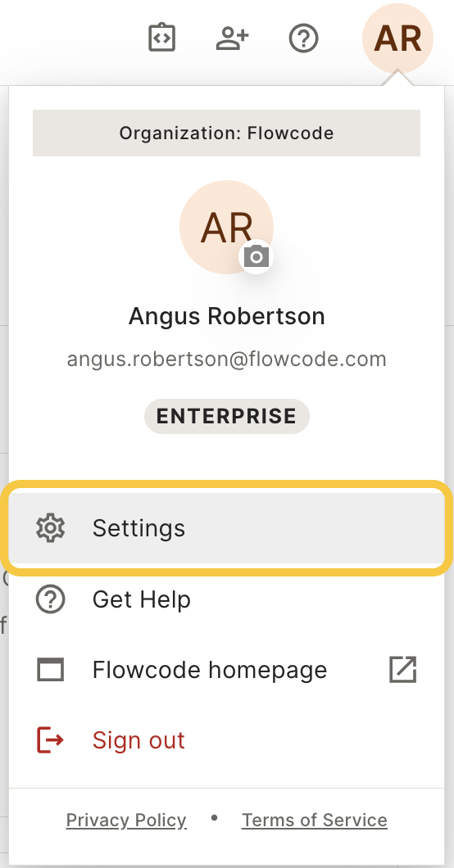Select Get Help menu entry
This screenshot has height=868, width=454.
pyautogui.click(x=226, y=599)
